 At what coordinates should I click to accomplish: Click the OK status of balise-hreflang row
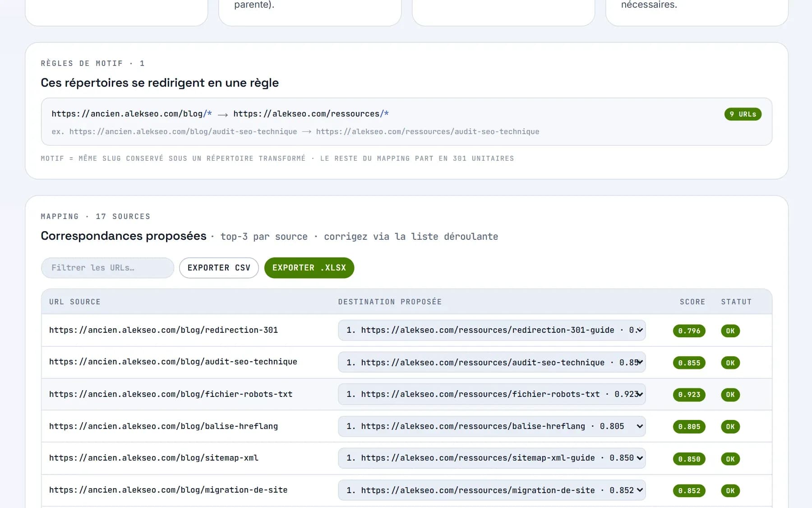coord(730,427)
